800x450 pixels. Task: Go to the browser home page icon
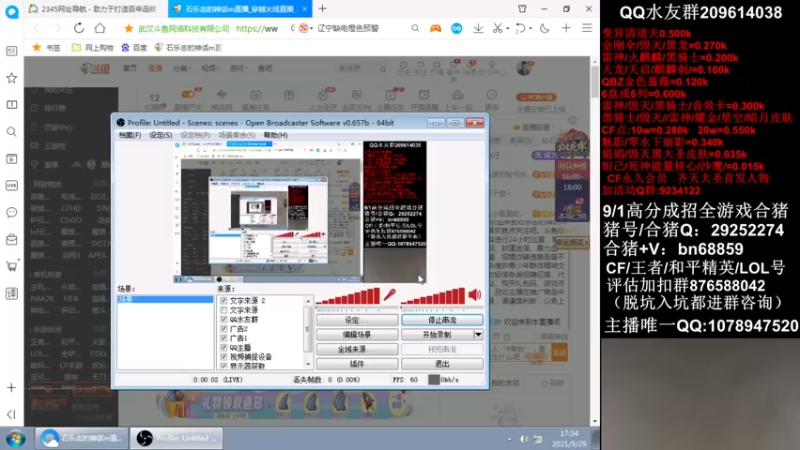(100, 28)
